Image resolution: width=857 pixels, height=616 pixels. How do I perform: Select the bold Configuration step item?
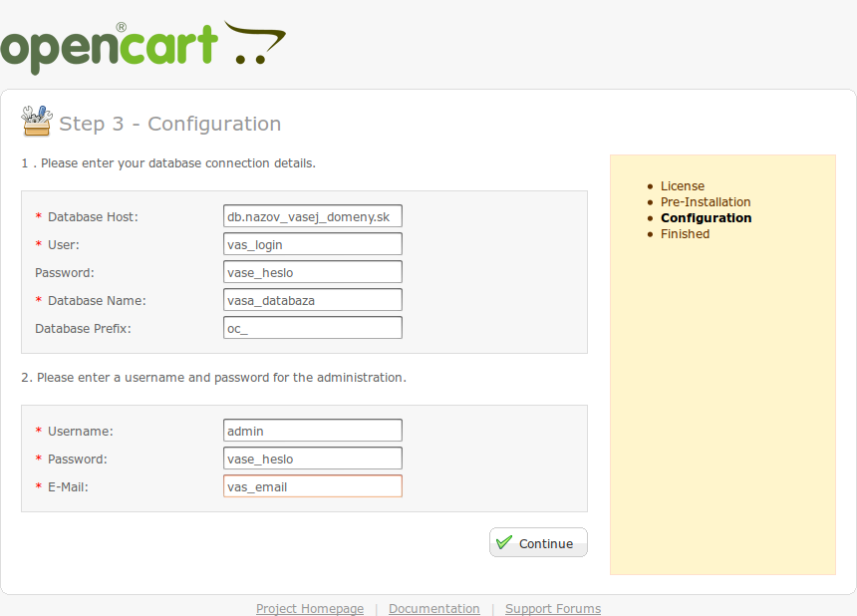[x=707, y=218]
